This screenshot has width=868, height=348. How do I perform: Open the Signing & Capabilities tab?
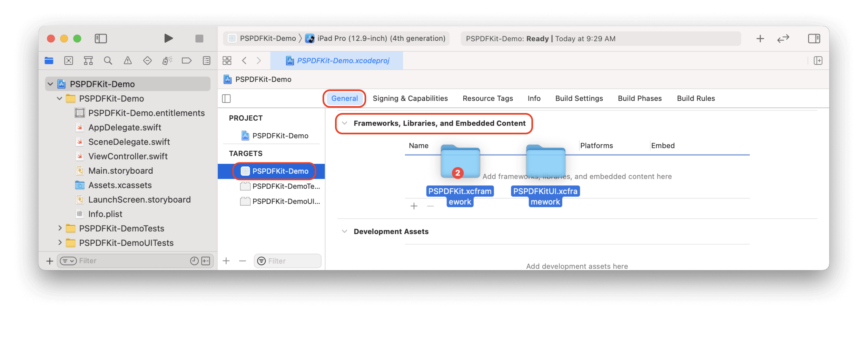(410, 98)
